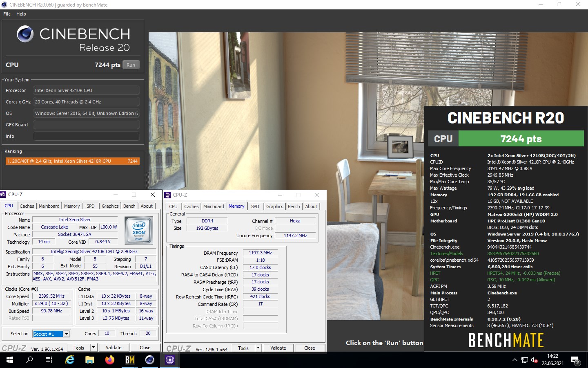Select ranking entry Xeon Silver 4210R
This screenshot has width=588, height=368.
pos(72,161)
